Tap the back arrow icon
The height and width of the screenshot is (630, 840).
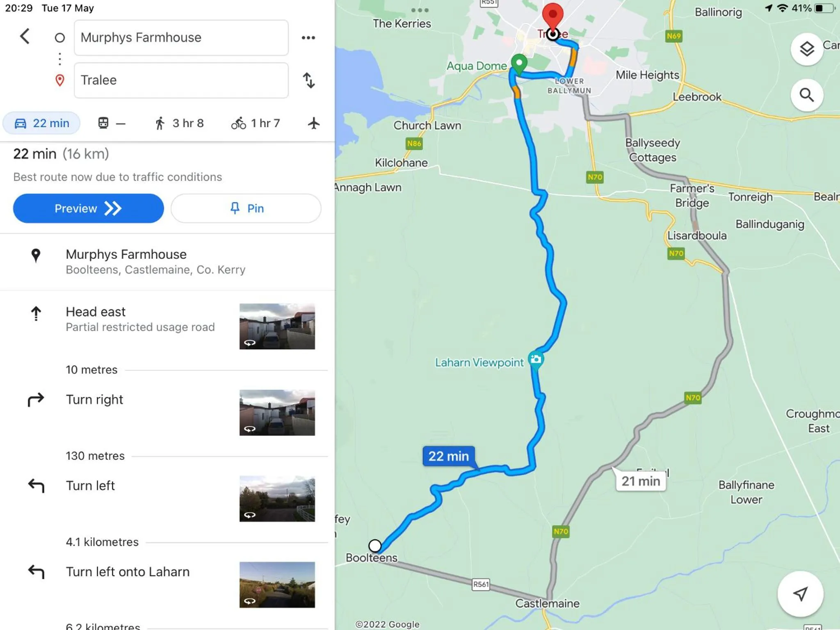(x=25, y=37)
